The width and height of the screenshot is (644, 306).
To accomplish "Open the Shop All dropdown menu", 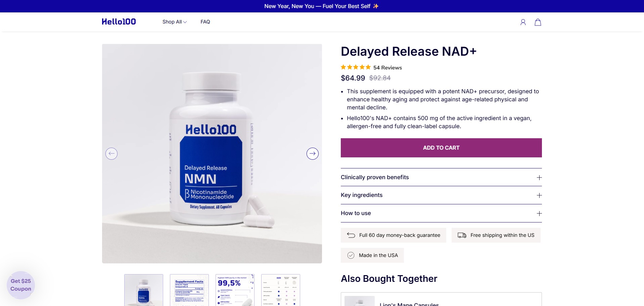I will coord(175,22).
